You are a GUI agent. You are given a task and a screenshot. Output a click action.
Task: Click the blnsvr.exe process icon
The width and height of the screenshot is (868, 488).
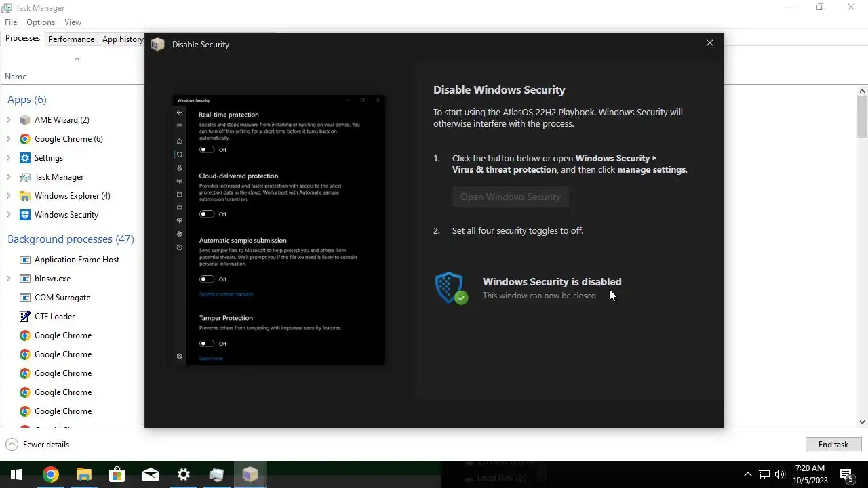tap(25, 279)
